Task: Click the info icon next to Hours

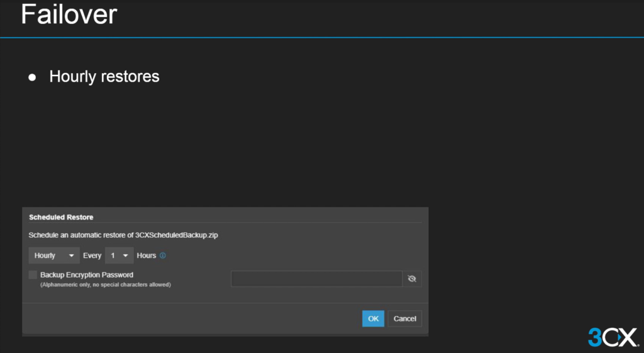Action: point(163,256)
